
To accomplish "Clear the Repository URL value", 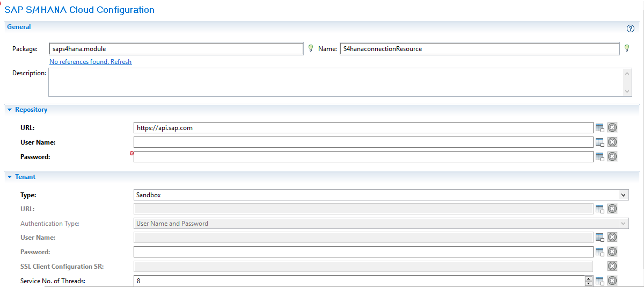I will point(612,128).
